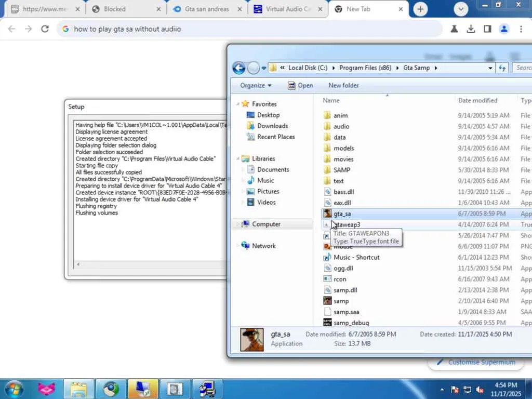Open Desktop in the navigation pane
The height and width of the screenshot is (399, 532).
click(268, 115)
